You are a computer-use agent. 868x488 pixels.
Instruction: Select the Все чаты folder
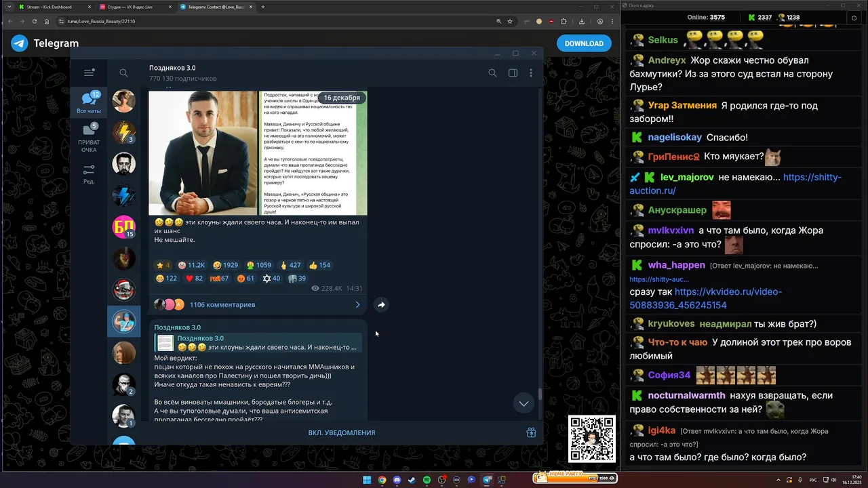point(89,103)
